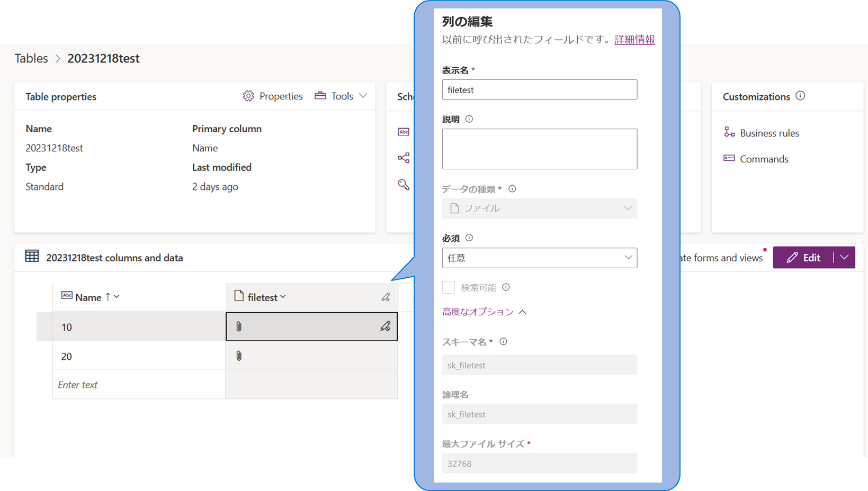
Task: Expand the Tools dropdown chevron
Action: point(363,96)
